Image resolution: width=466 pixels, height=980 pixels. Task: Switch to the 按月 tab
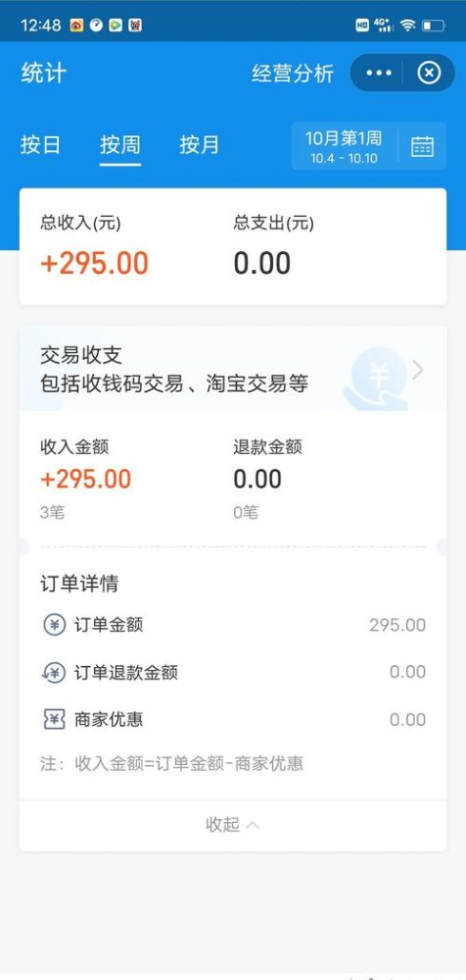200,145
